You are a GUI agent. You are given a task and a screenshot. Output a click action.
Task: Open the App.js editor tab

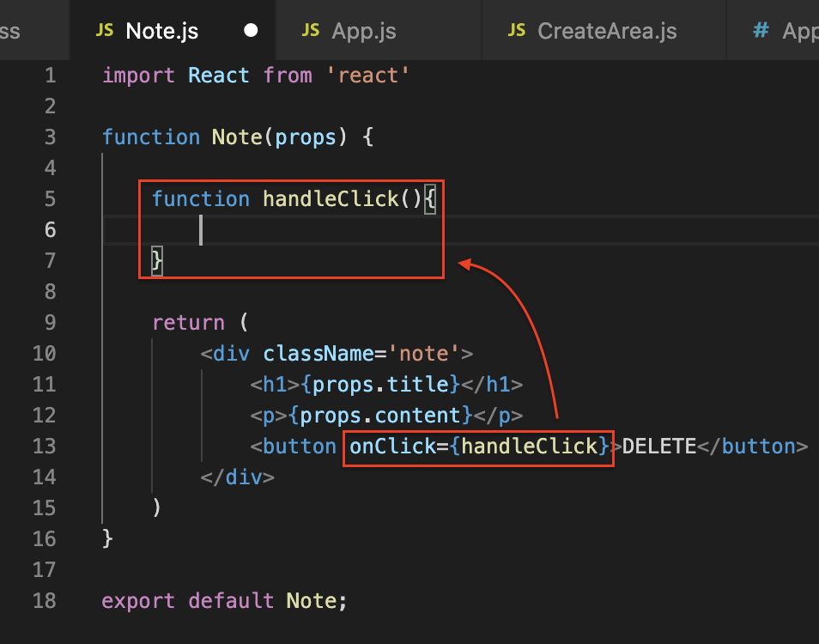pyautogui.click(x=378, y=30)
